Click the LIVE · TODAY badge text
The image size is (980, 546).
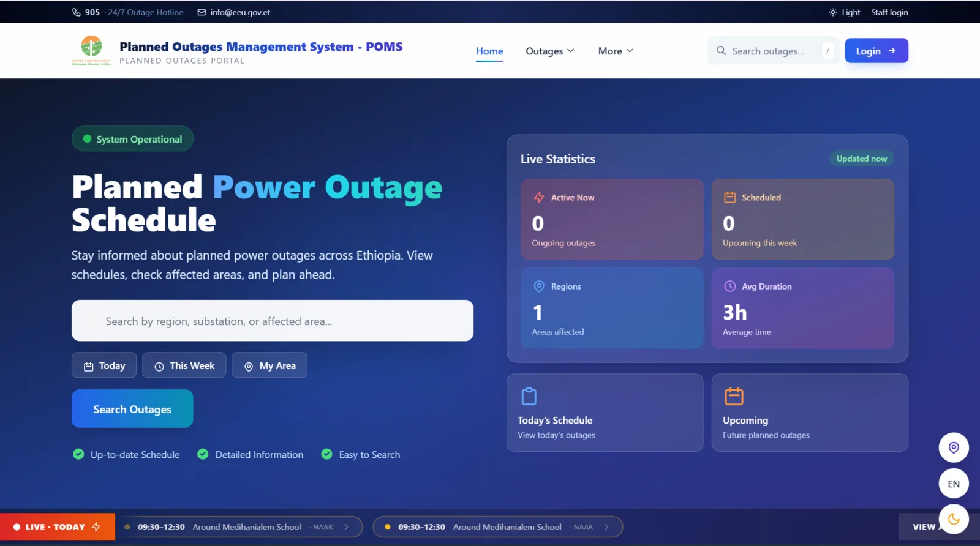tap(55, 527)
